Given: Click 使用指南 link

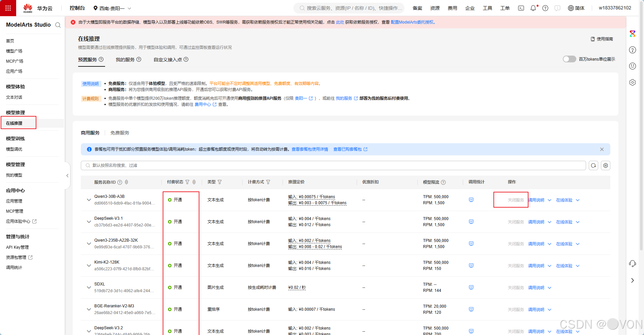Looking at the screenshot, I should click(602, 39).
